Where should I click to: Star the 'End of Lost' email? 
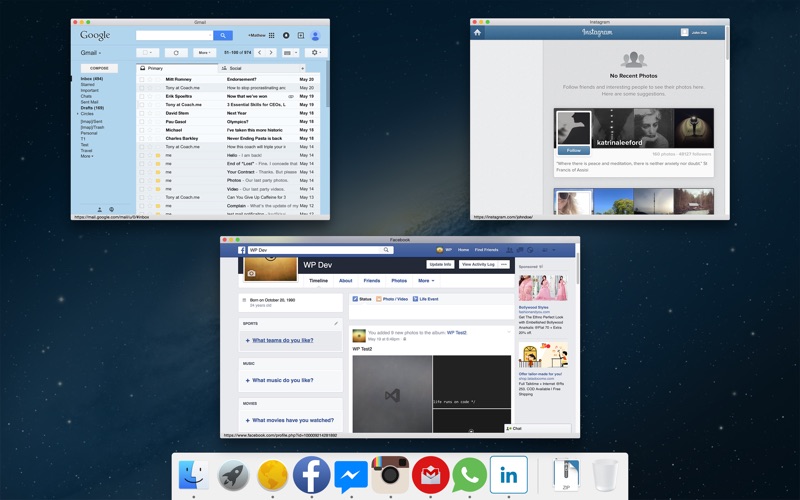tap(150, 164)
